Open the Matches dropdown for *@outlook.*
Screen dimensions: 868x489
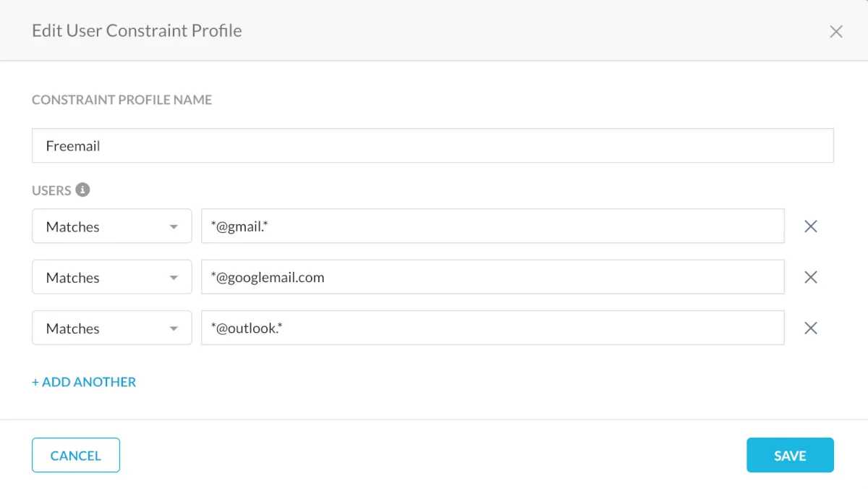click(x=111, y=328)
